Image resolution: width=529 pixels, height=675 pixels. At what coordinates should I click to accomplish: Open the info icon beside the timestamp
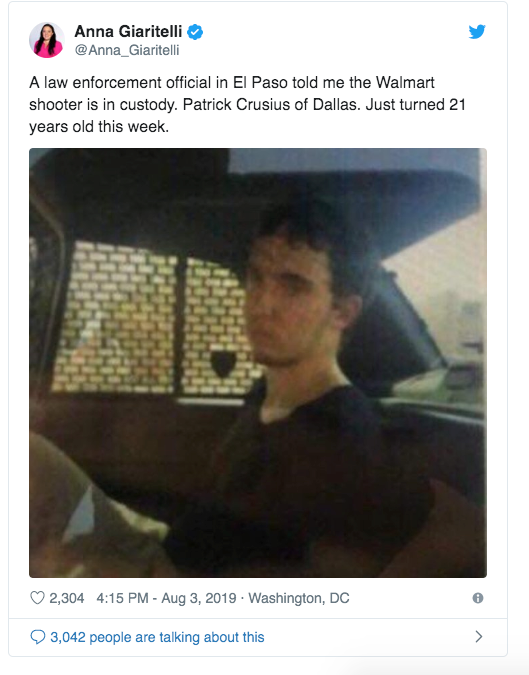(x=478, y=598)
